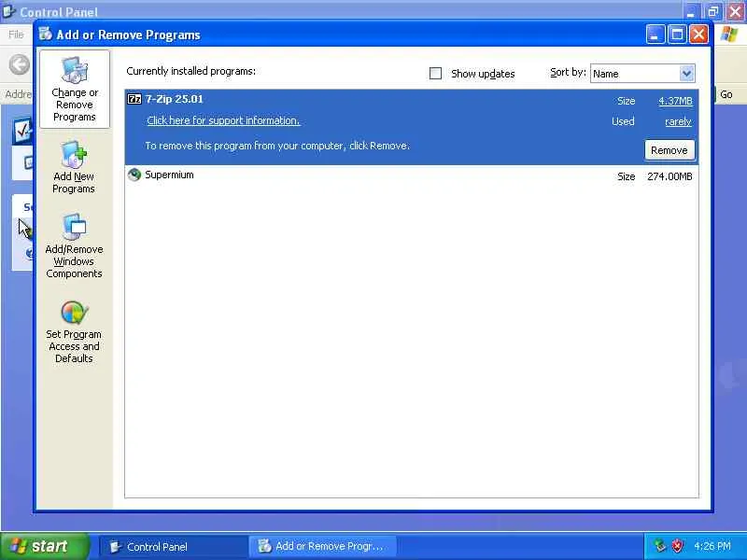Open the Start menu
Screen dimensions: 747x560
tap(44, 546)
